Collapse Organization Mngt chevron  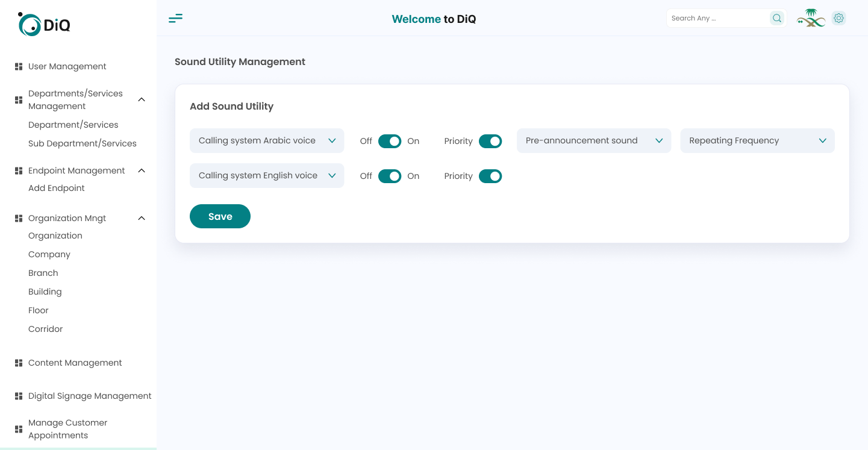[142, 218]
